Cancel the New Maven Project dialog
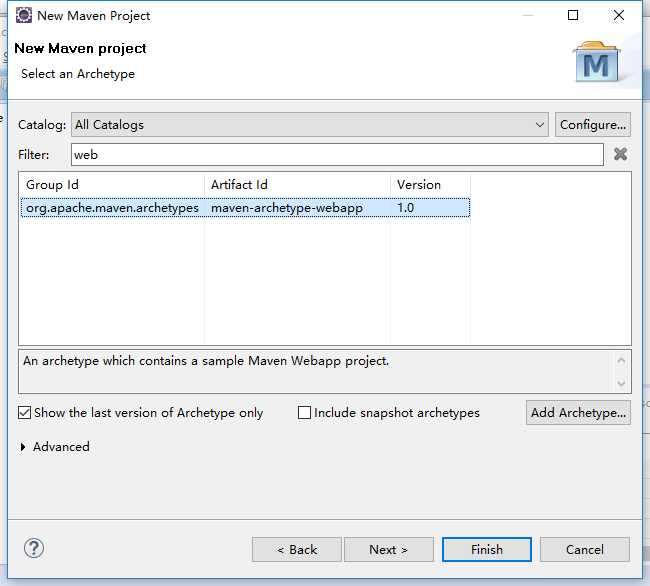 pyautogui.click(x=585, y=550)
